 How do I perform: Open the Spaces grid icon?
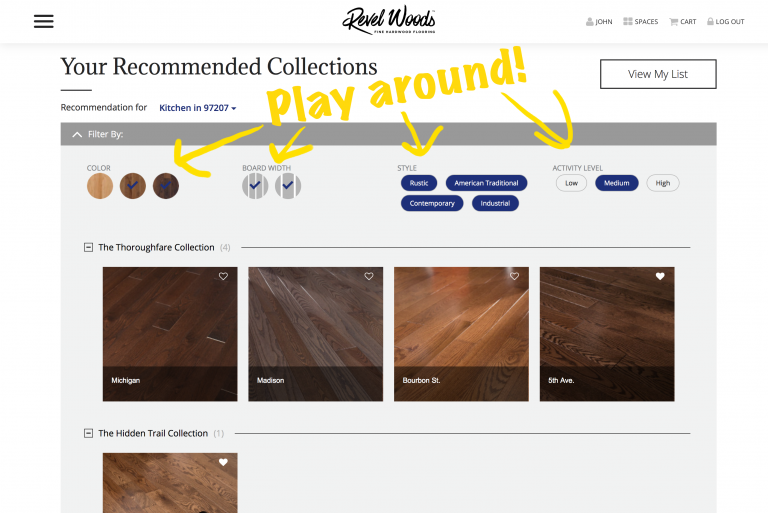(x=627, y=21)
